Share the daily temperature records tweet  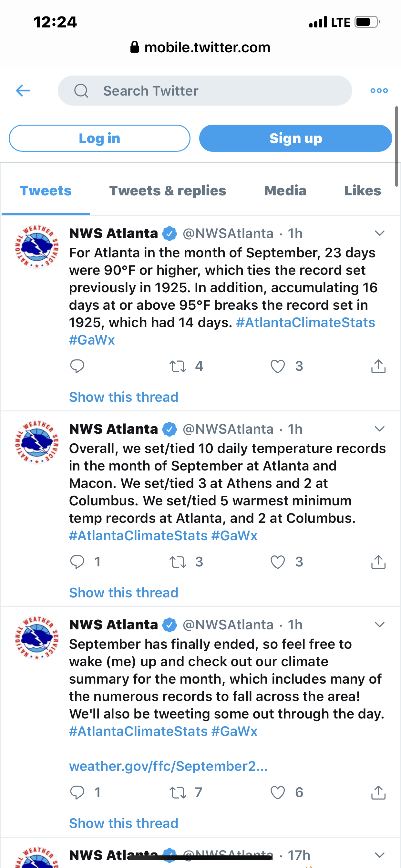(378, 562)
